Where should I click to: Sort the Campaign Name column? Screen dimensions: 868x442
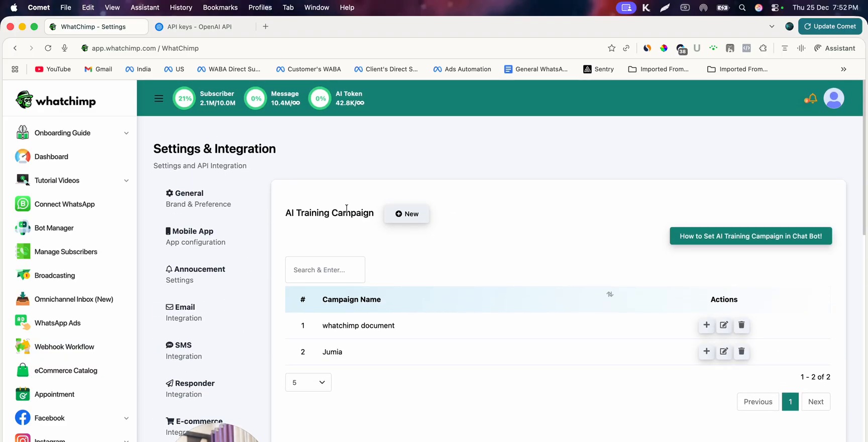point(610,294)
